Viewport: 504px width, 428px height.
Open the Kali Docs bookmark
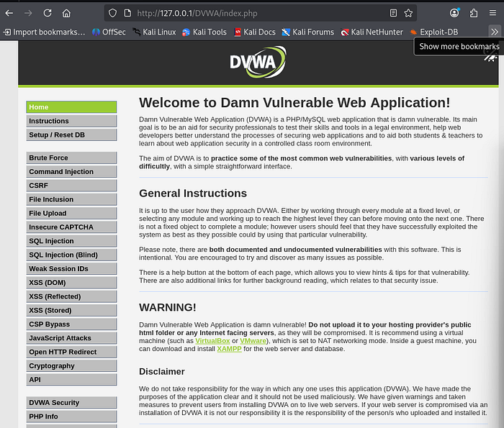click(x=255, y=32)
